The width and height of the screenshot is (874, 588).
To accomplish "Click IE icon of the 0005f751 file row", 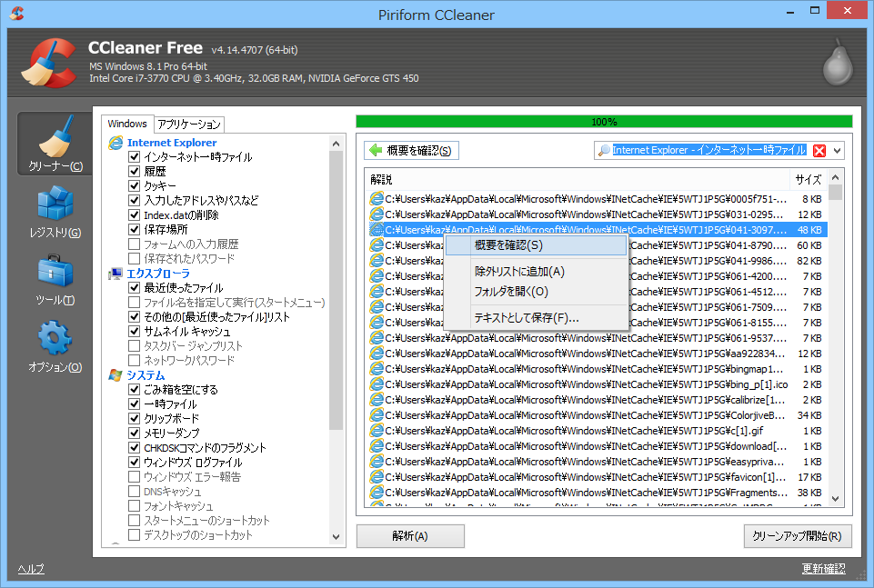I will tap(377, 199).
